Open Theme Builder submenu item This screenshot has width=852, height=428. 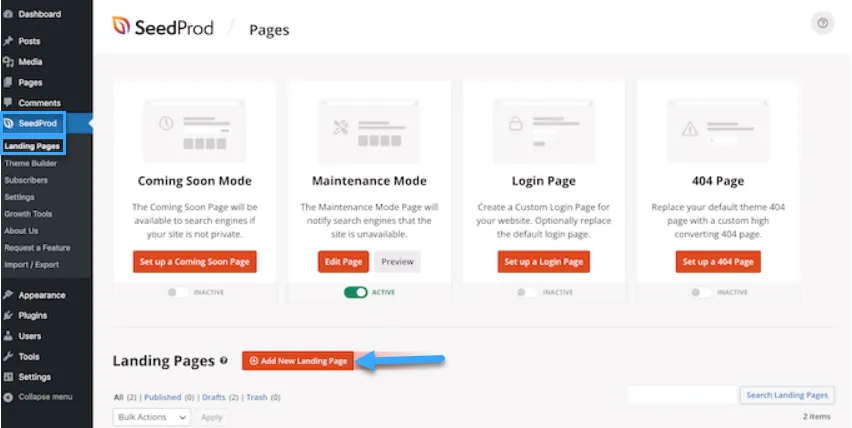[x=30, y=163]
